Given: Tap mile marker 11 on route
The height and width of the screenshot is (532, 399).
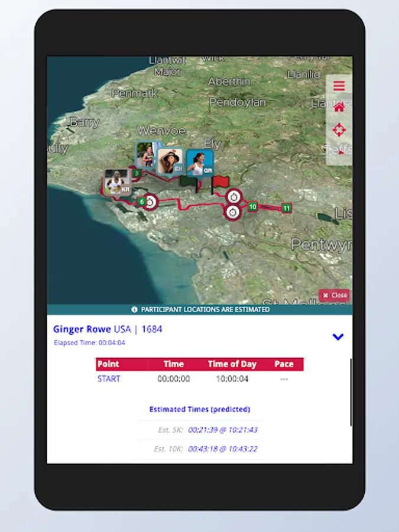Looking at the screenshot, I should pos(286,208).
